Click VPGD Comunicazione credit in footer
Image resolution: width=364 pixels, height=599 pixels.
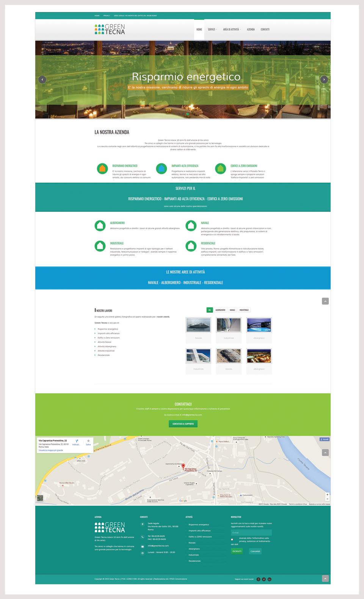[x=178, y=579]
